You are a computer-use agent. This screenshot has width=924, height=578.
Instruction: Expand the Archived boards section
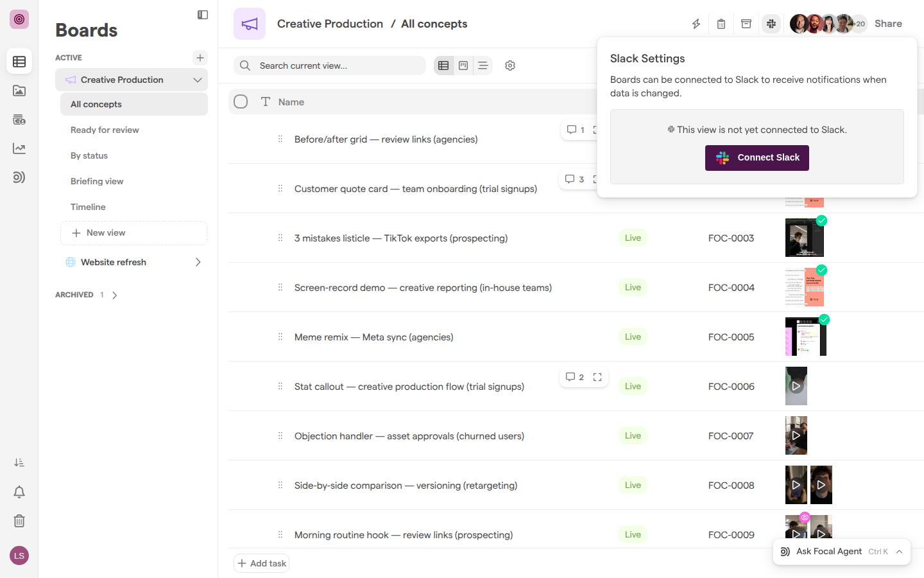115,295
